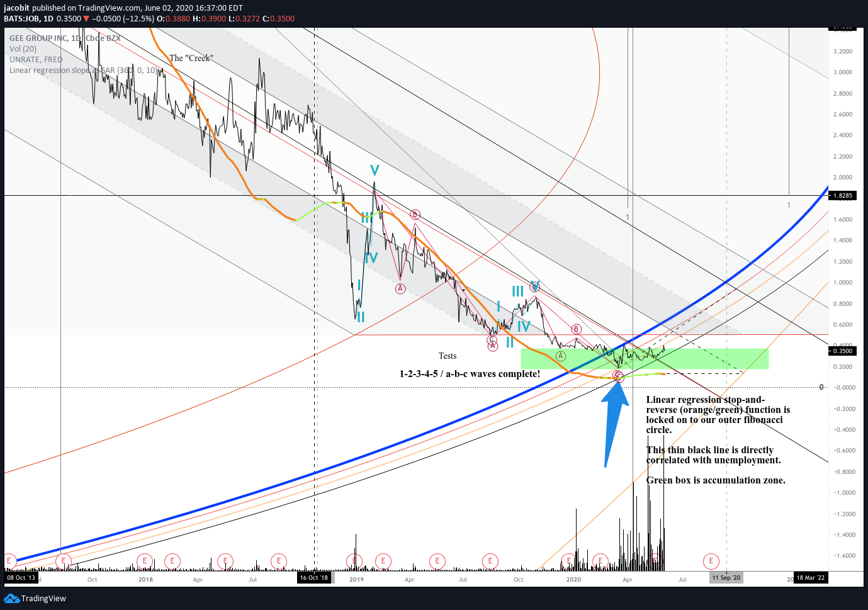
Task: Click the Linear regression slope as SAR label
Action: tap(84, 71)
